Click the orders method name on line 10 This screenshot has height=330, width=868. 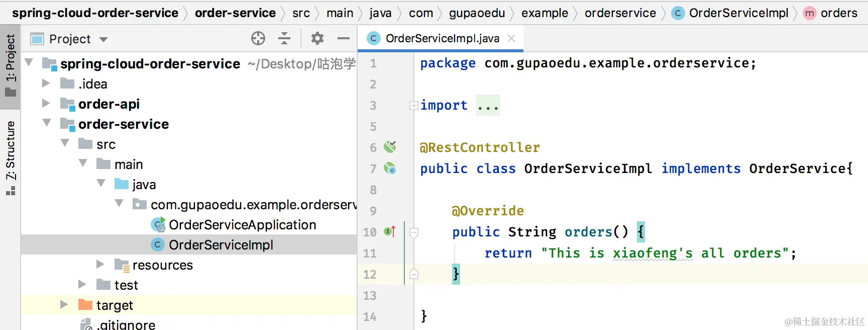pyautogui.click(x=588, y=232)
